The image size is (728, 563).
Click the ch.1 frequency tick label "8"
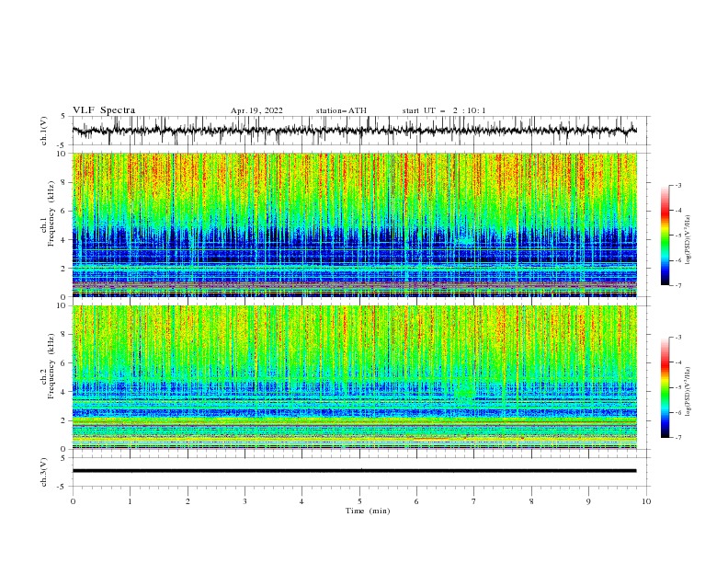pos(64,182)
